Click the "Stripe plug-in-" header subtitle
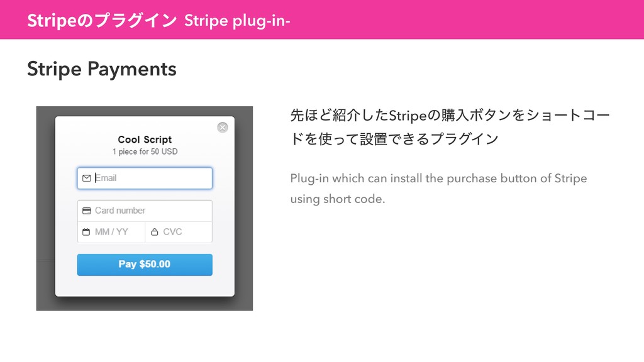The height and width of the screenshot is (362, 644). pos(237,20)
